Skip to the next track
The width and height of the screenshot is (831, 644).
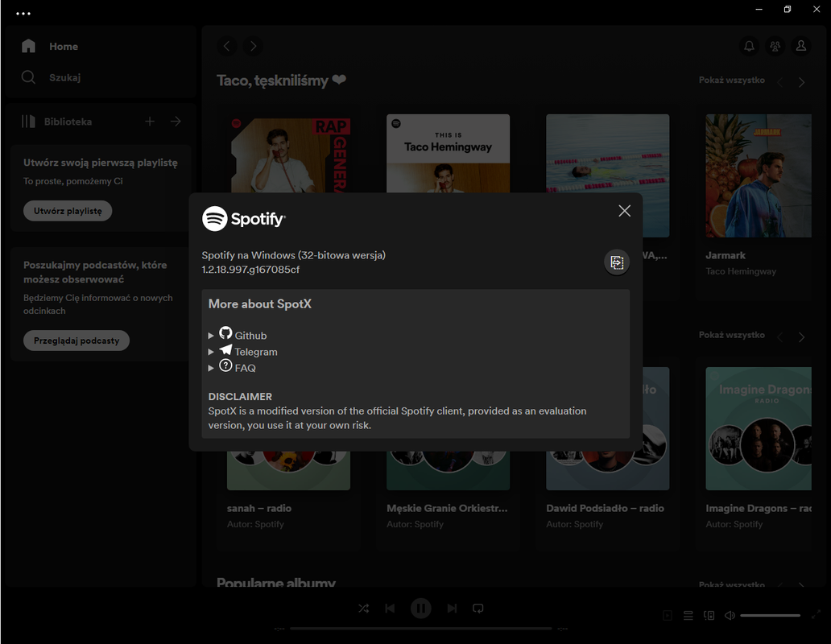pos(452,609)
